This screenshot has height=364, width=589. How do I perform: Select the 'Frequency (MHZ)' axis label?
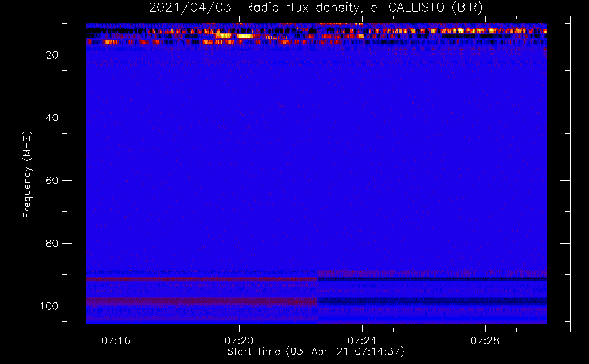[x=27, y=175]
